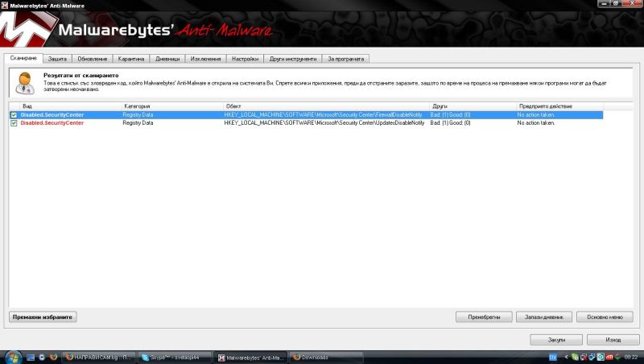Sort by the Категория column header
644x364 pixels.
point(172,106)
